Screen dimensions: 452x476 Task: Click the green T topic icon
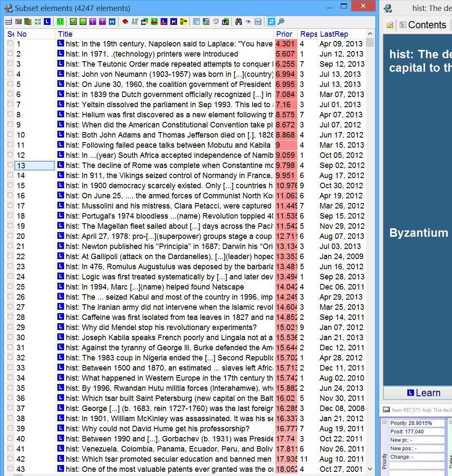(x=61, y=22)
